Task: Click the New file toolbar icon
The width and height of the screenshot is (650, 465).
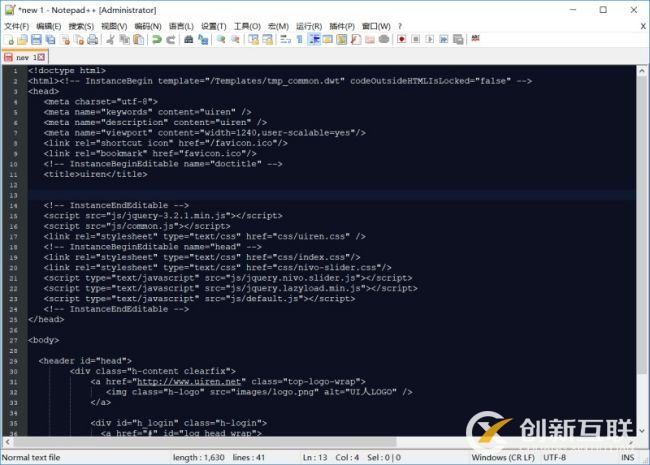Action: click(x=8, y=40)
